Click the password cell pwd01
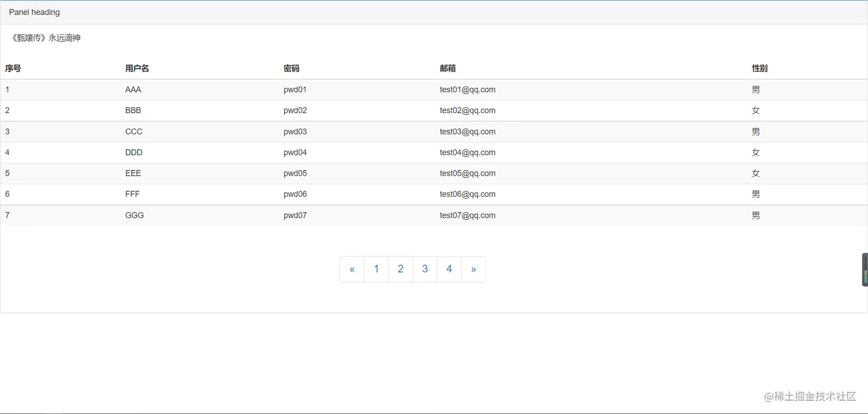The height and width of the screenshot is (414, 868). pyautogui.click(x=295, y=90)
